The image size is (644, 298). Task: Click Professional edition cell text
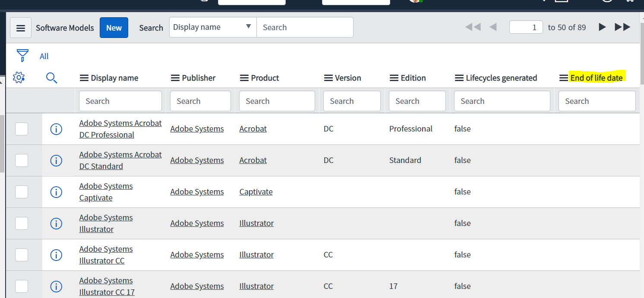click(x=411, y=129)
